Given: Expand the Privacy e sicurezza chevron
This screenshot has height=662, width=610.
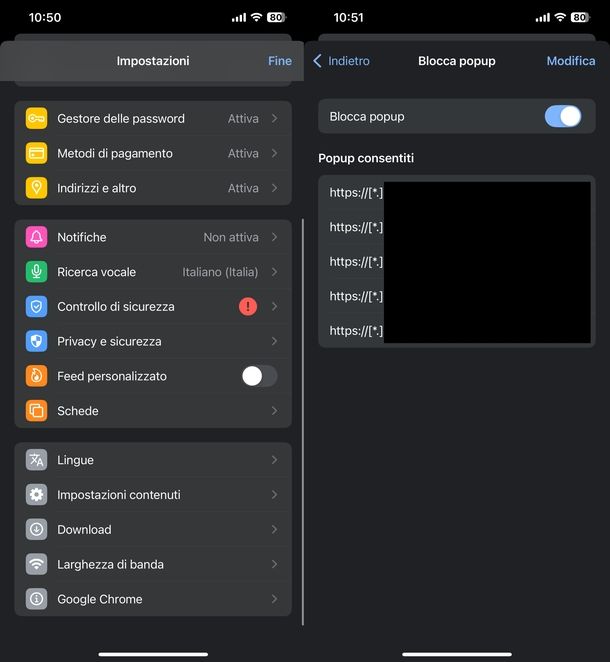Looking at the screenshot, I should click(274, 341).
